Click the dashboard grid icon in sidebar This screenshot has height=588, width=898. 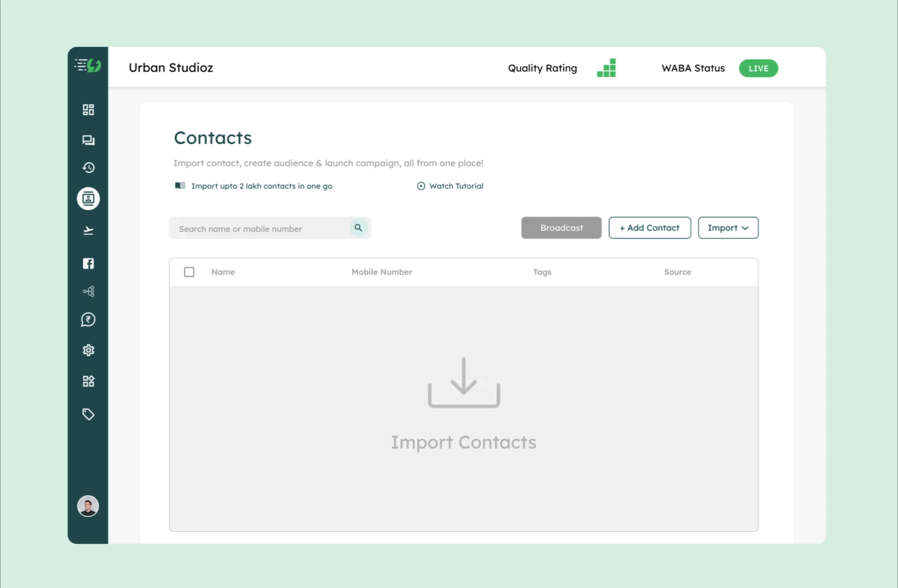click(x=88, y=110)
